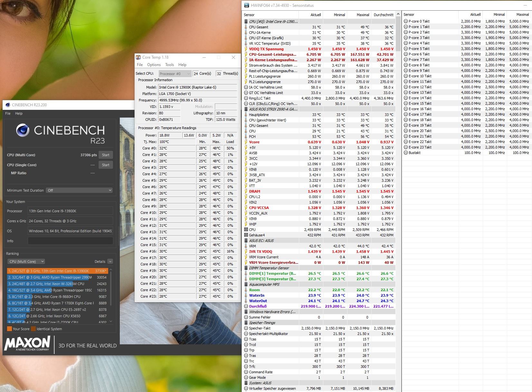Click the Ring/LLC Takt clock icon
This screenshot has height=392, width=532.
pyautogui.click(x=246, y=98)
